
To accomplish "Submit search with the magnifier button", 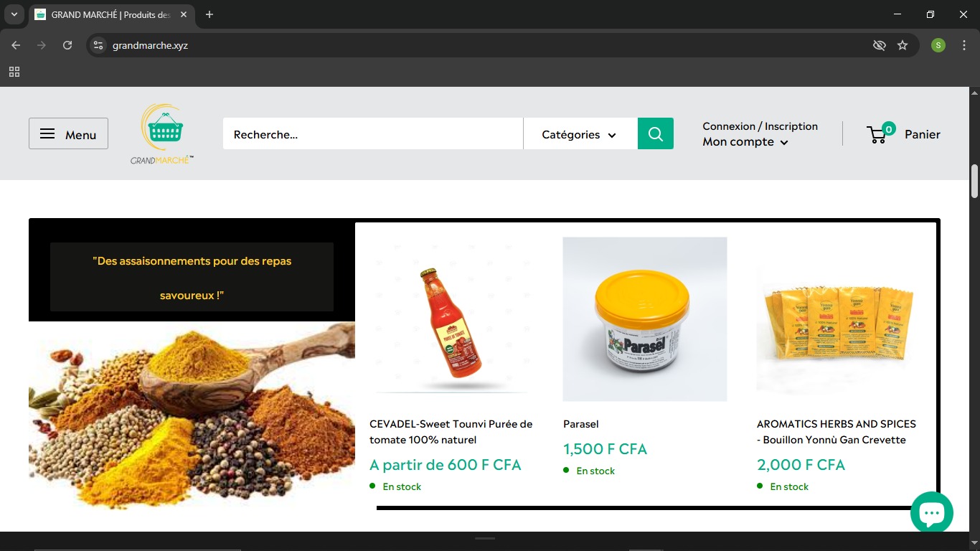I will [x=656, y=133].
